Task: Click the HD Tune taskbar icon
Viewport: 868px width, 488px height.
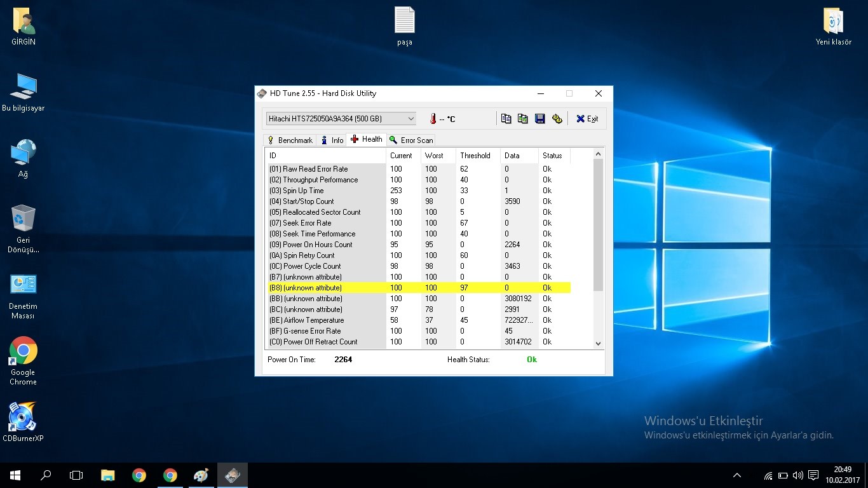Action: [x=232, y=475]
